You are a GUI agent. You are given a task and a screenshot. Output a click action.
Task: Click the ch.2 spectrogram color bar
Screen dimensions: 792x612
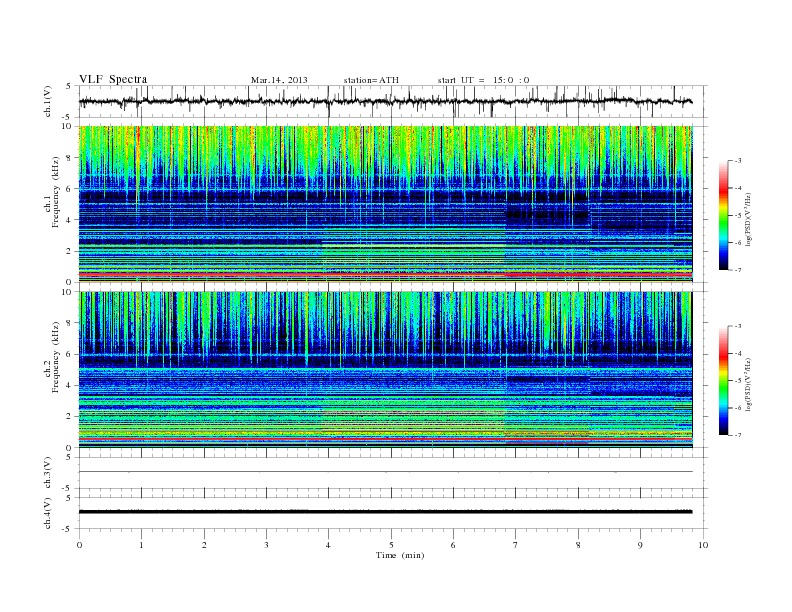point(724,380)
